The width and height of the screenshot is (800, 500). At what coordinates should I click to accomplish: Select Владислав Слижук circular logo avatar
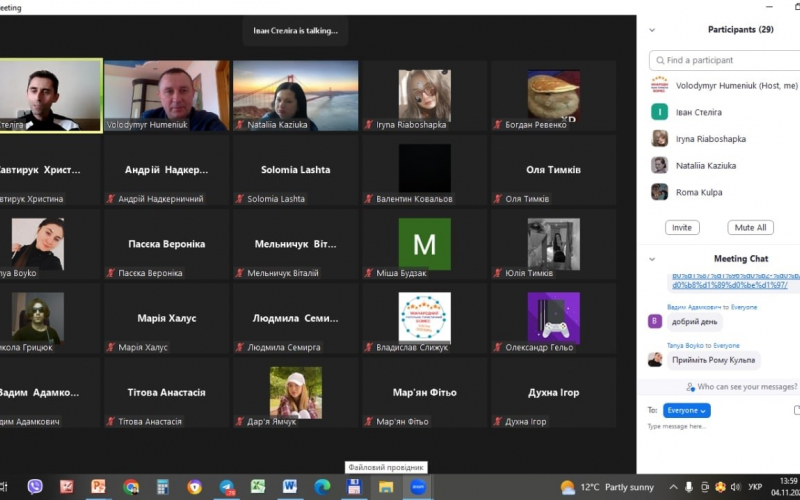click(424, 318)
